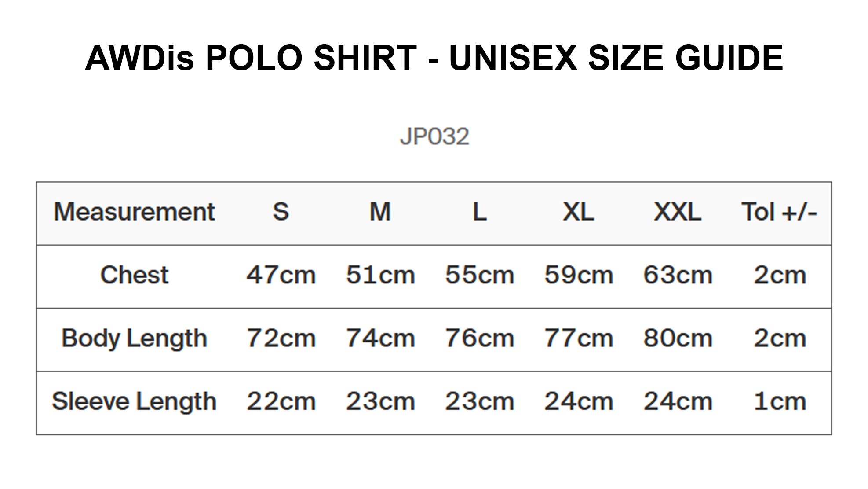
Task: Click the 47cm chest value for S
Action: [x=281, y=275]
